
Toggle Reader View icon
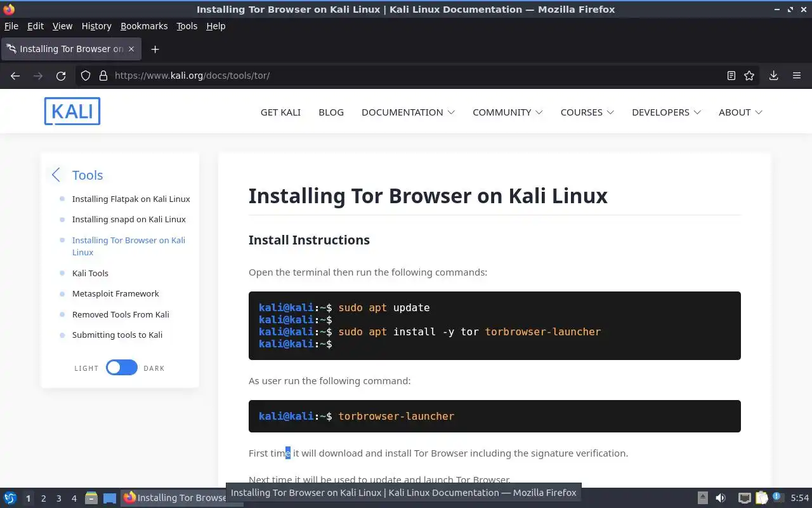coord(731,76)
